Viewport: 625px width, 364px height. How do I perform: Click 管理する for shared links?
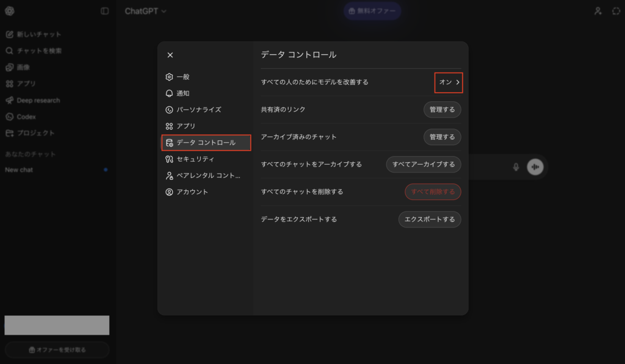point(442,110)
